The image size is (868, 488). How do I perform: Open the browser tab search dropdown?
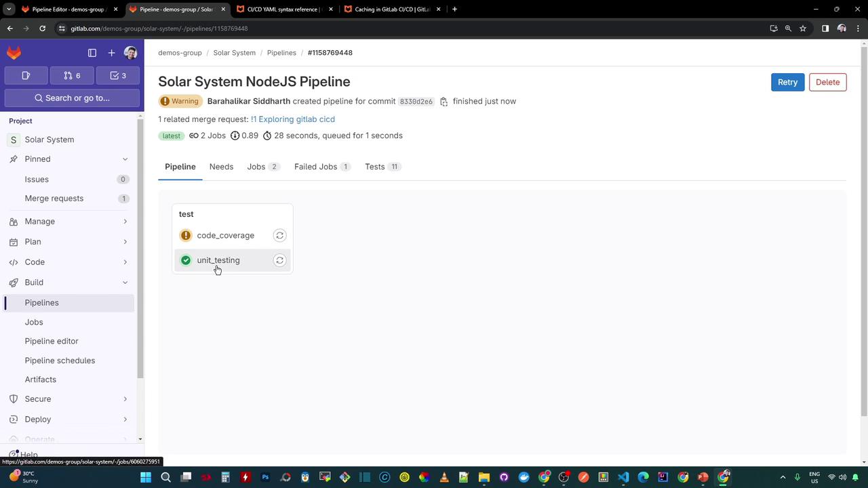9,9
